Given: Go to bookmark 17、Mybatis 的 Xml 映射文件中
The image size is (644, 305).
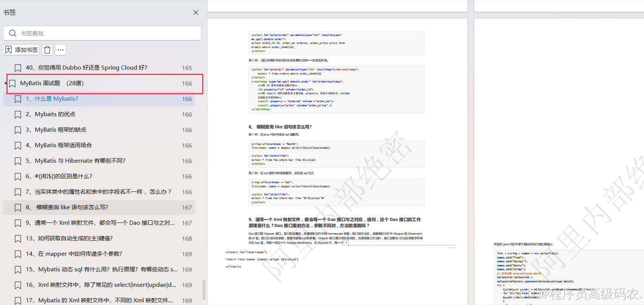Looking at the screenshot, I should coord(99,300).
